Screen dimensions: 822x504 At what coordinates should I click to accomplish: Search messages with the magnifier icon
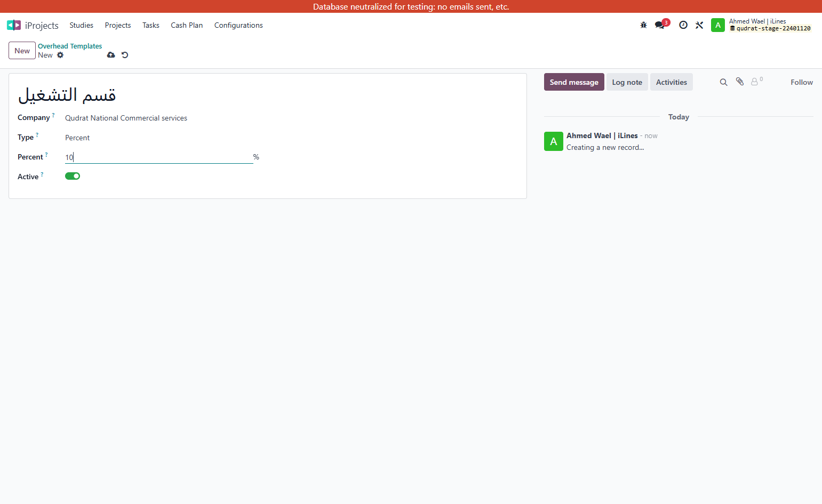723,82
